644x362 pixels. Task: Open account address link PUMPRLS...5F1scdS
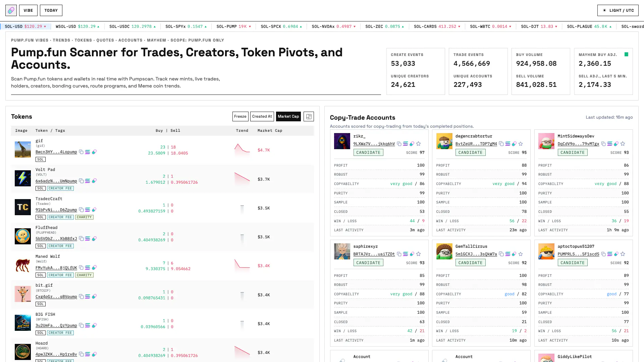(x=578, y=254)
